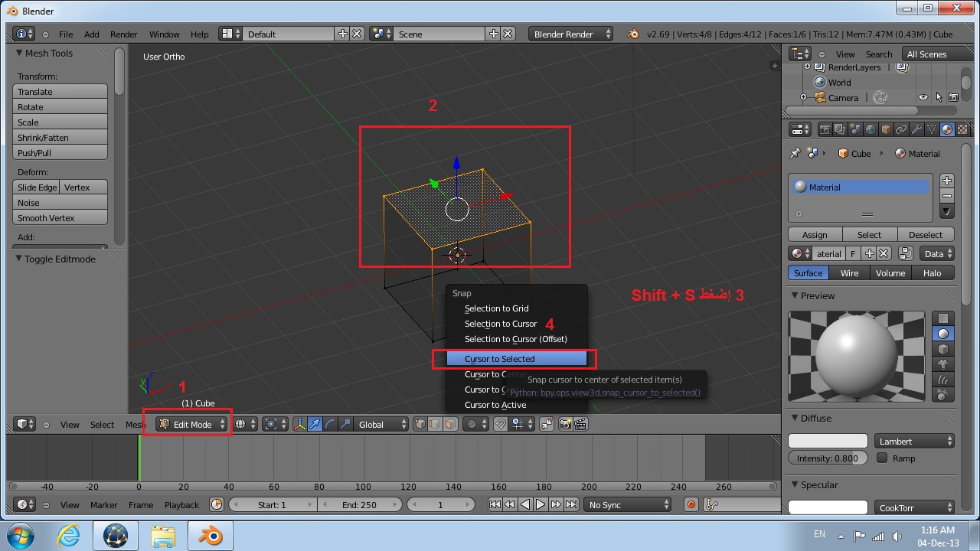Expand Camera tree item in outliner
Viewport: 980px width, 551px height.
[x=803, y=97]
